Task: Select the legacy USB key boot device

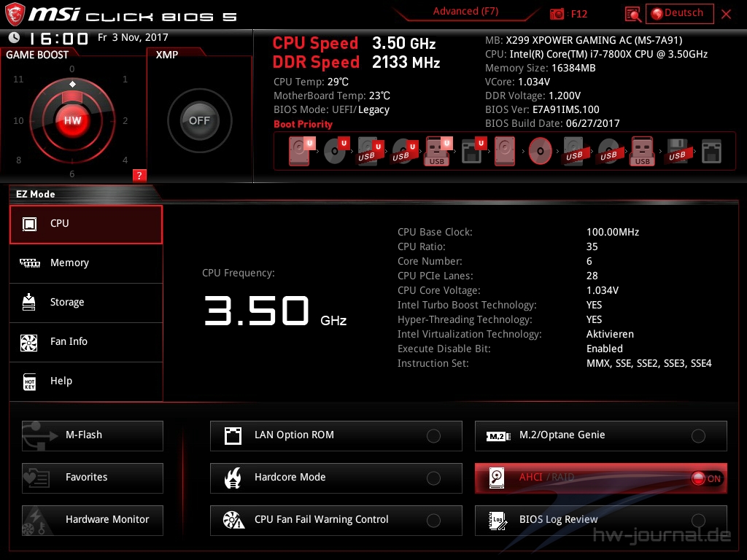Action: (x=642, y=151)
